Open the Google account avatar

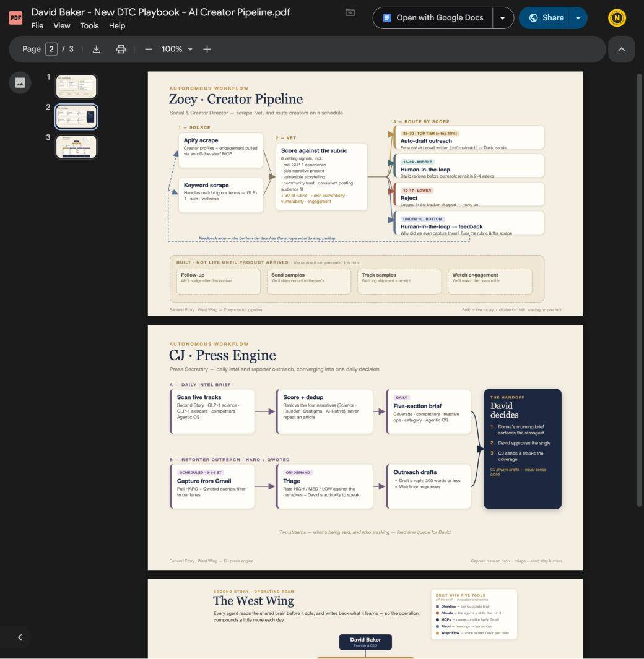click(x=617, y=18)
